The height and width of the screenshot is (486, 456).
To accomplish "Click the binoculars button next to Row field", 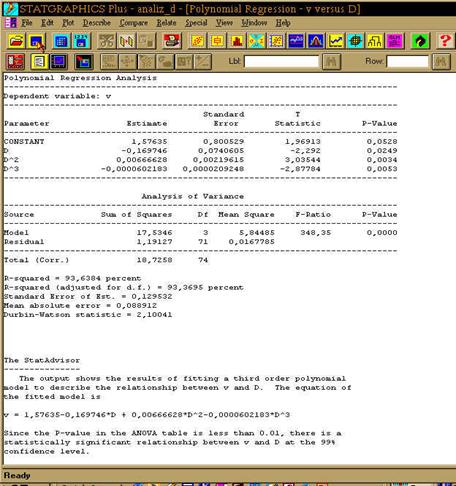I will point(441,61).
